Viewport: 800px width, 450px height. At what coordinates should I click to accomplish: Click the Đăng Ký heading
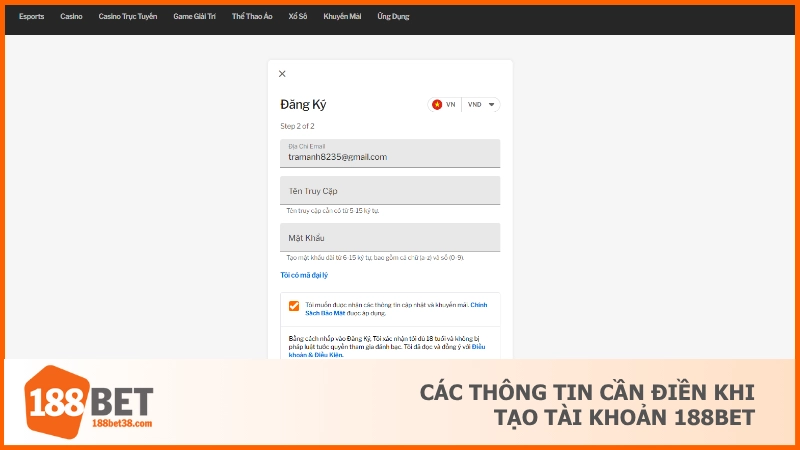(303, 105)
